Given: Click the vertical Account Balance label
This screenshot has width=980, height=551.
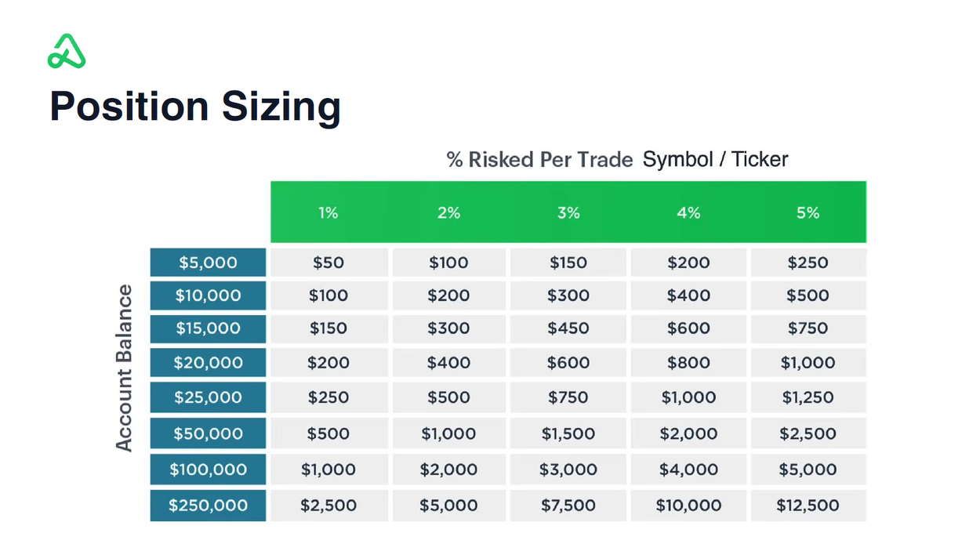Looking at the screenshot, I should coord(125,368).
